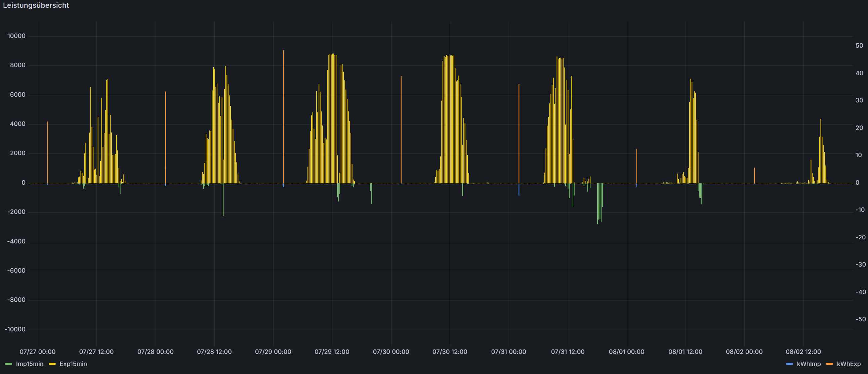Click the 8000 left axis label
Screen dimensions: 868x374
pyautogui.click(x=18, y=65)
